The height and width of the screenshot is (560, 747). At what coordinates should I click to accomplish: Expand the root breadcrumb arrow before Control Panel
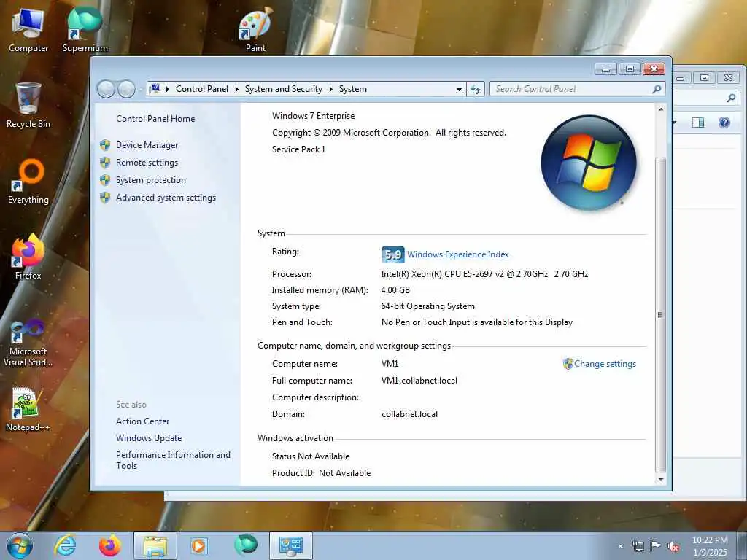[x=167, y=89]
